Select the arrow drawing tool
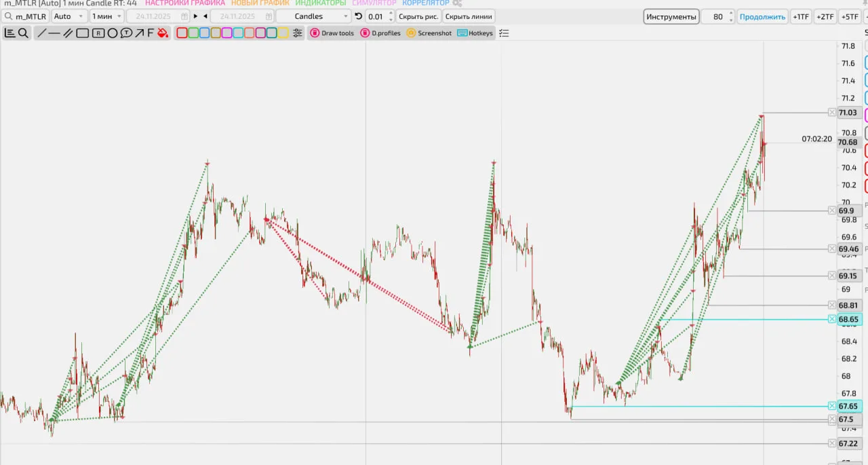 (140, 33)
